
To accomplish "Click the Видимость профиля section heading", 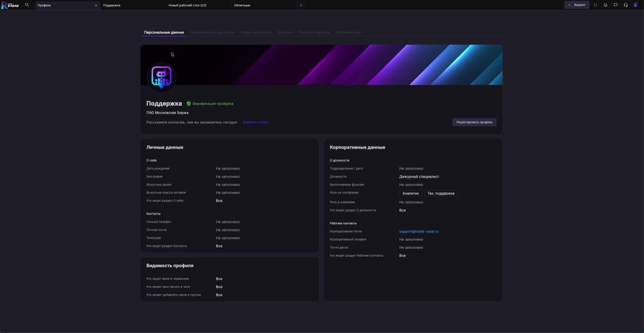I will click(170, 266).
